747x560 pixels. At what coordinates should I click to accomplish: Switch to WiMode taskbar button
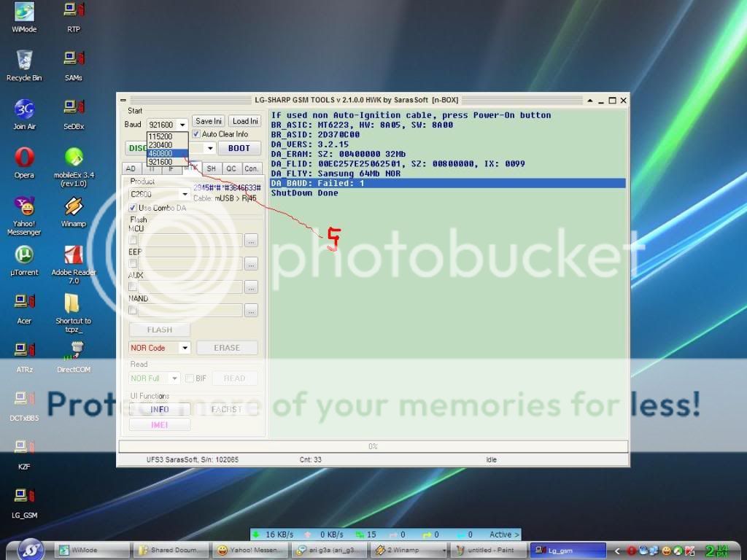tap(92, 550)
